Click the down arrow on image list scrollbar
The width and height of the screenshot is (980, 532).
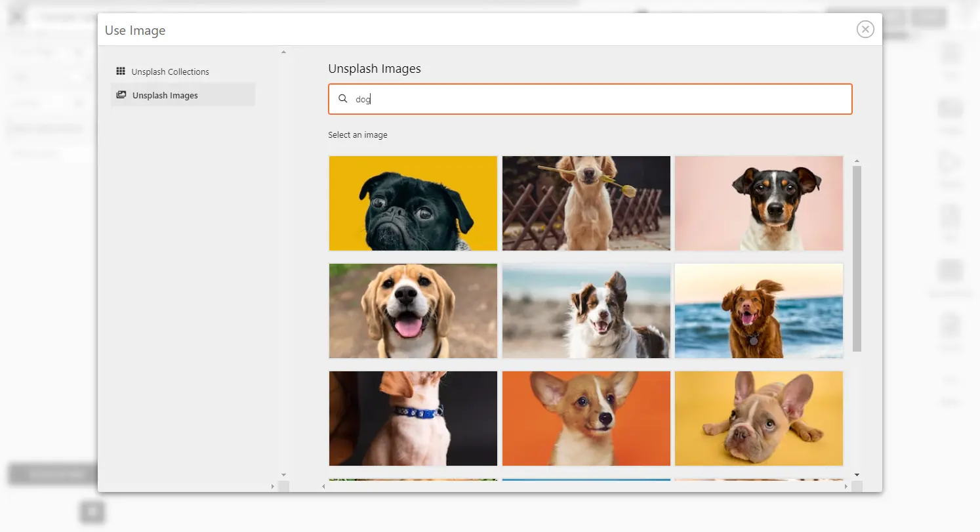tap(857, 474)
